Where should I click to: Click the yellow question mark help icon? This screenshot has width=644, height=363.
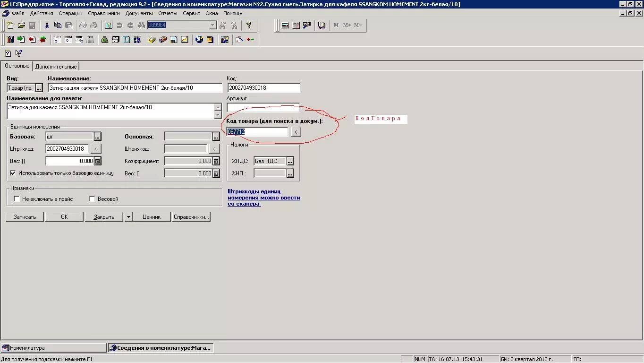249,25
